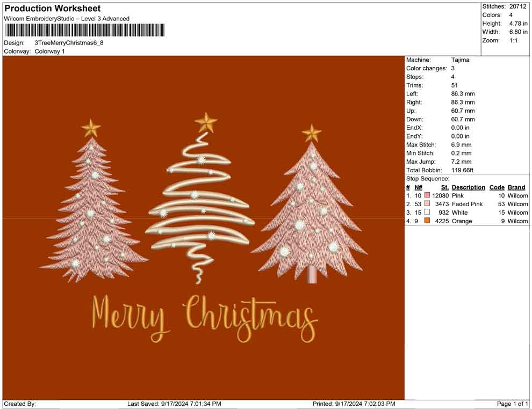
Task: Click the design barcode
Action: 84,30
